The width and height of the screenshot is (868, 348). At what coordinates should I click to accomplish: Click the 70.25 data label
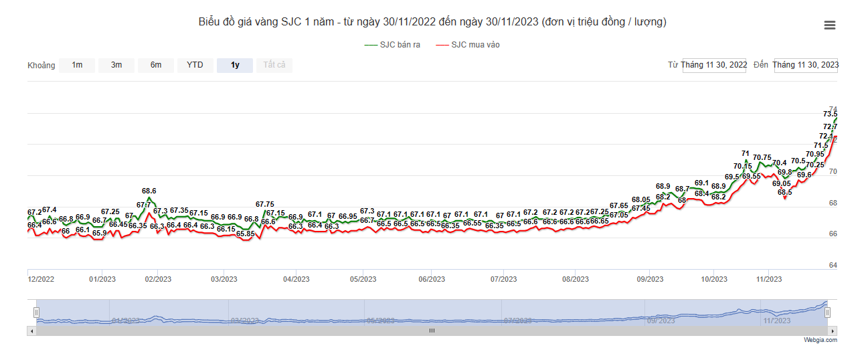tap(815, 165)
